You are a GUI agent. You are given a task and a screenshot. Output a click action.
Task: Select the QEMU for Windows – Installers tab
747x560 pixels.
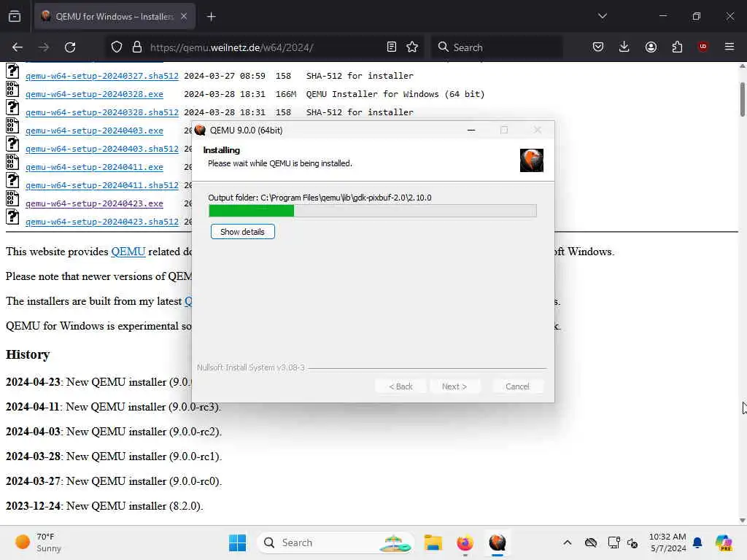pos(115,17)
